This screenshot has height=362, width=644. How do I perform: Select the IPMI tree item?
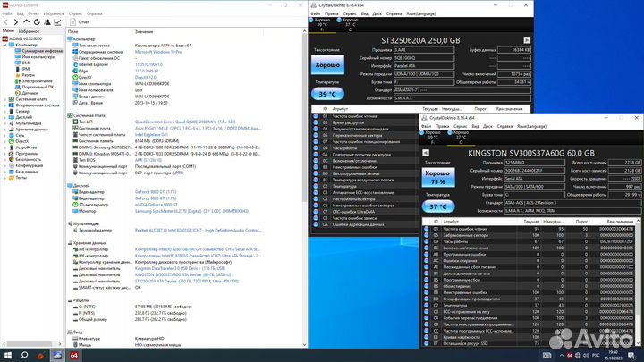[26, 69]
